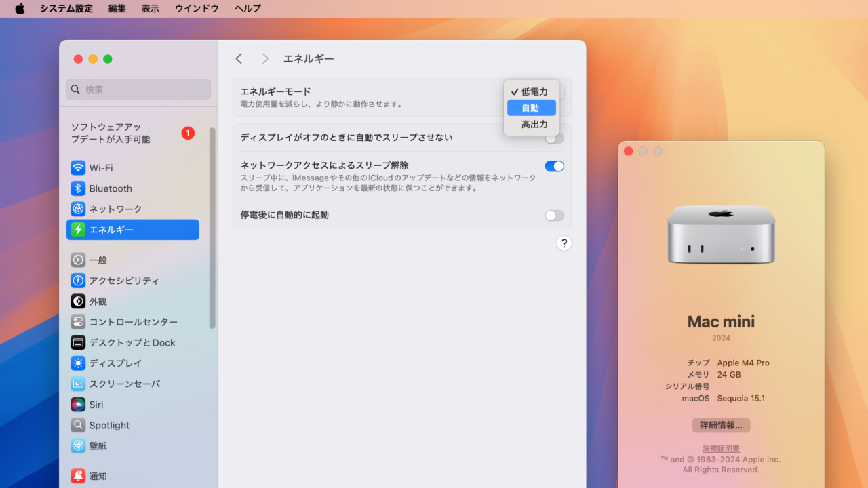
Task: Click the question mark help button
Action: [x=564, y=243]
